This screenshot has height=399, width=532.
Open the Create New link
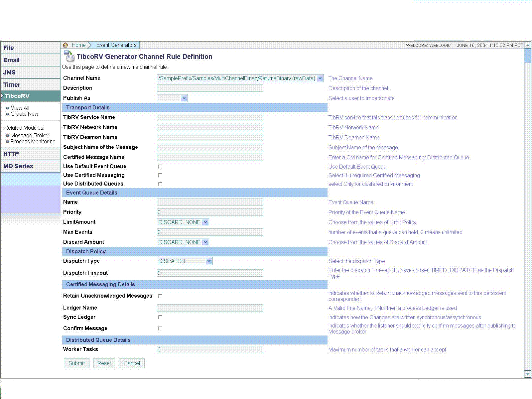[x=24, y=114]
